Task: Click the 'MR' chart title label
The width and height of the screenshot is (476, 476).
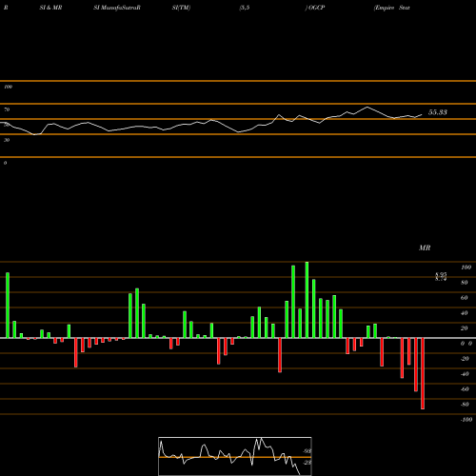Action: (425, 248)
